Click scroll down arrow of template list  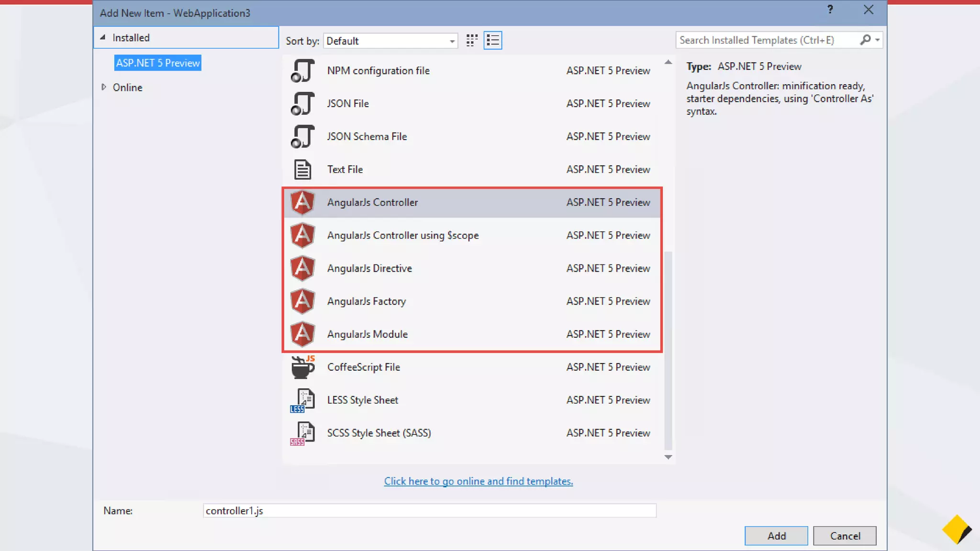668,457
